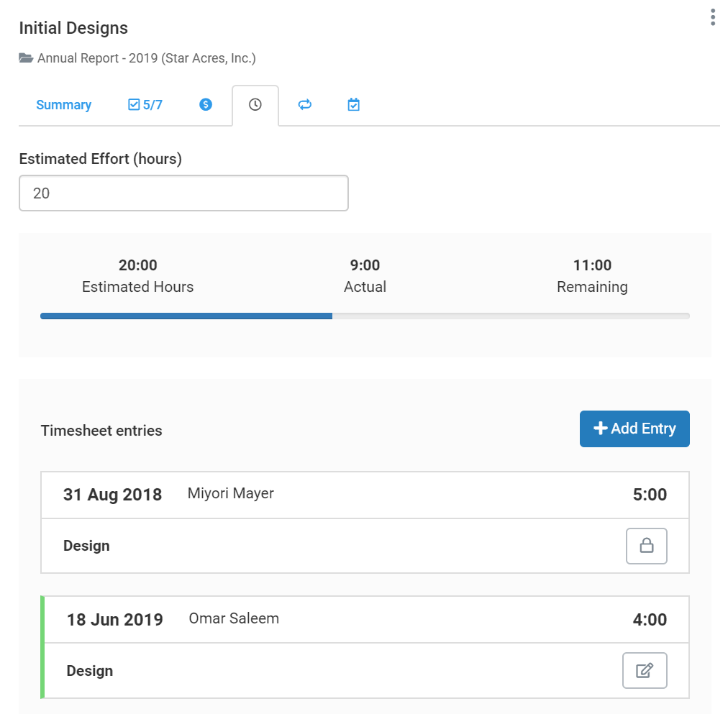The width and height of the screenshot is (728, 714).
Task: Open the dollar-sign billing tab
Action: [206, 105]
